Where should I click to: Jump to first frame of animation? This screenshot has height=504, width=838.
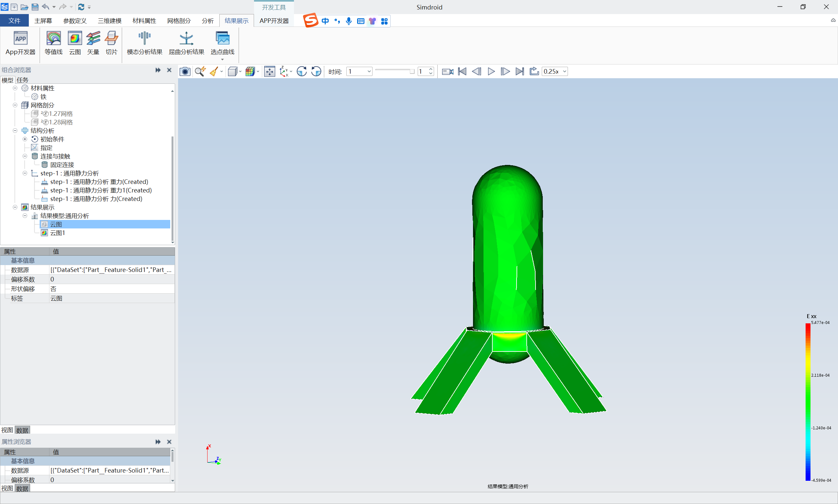tap(462, 71)
